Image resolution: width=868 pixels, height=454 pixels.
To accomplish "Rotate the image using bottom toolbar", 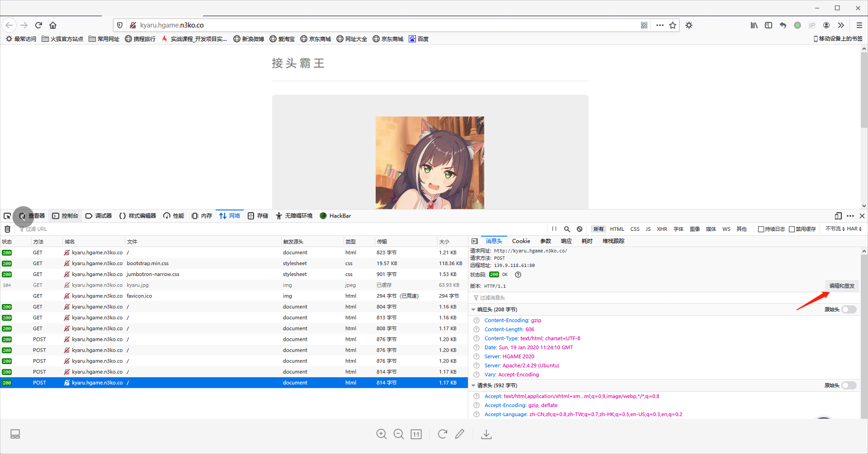I will click(x=443, y=434).
